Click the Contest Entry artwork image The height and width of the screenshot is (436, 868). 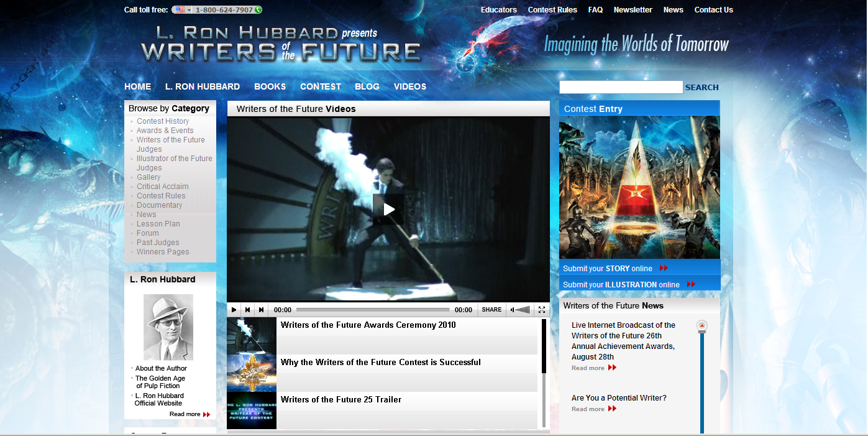[639, 187]
